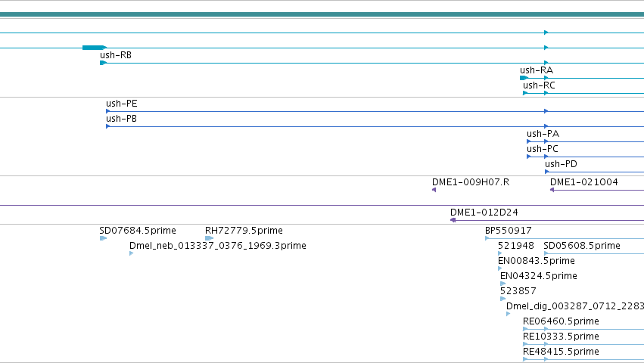The height and width of the screenshot is (363, 644).
Task: Select the 523857 feature label
Action: pyautogui.click(x=518, y=292)
